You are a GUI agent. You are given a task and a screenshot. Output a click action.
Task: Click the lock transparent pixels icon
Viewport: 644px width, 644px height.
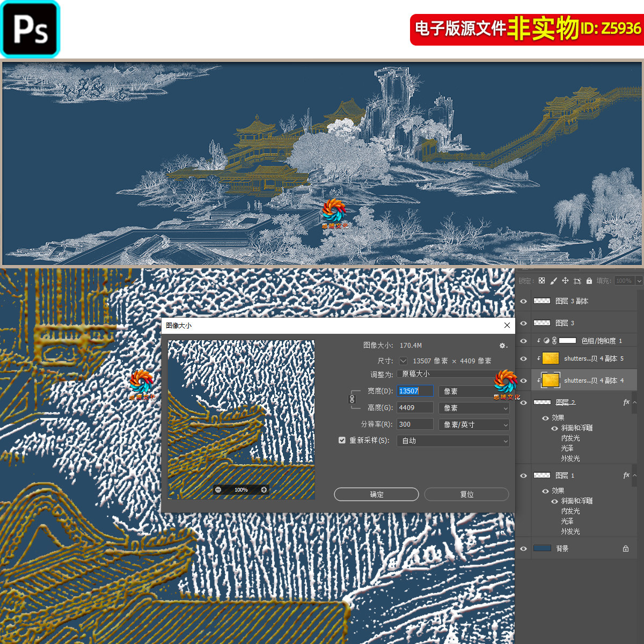(541, 281)
